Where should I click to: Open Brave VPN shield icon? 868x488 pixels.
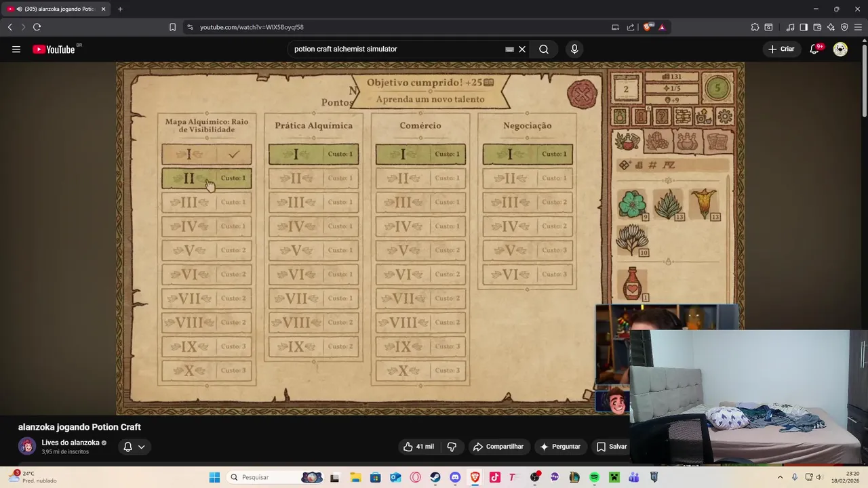844,27
